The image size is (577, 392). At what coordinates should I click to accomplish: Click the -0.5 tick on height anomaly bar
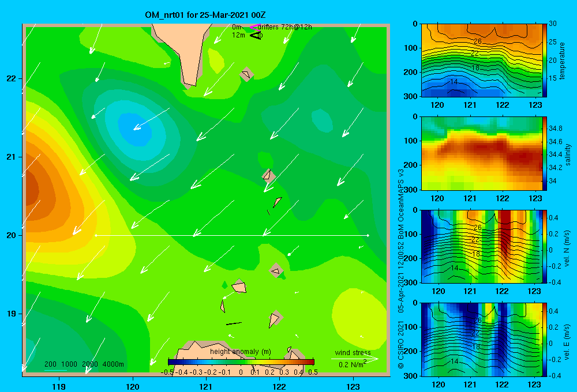[167, 372]
